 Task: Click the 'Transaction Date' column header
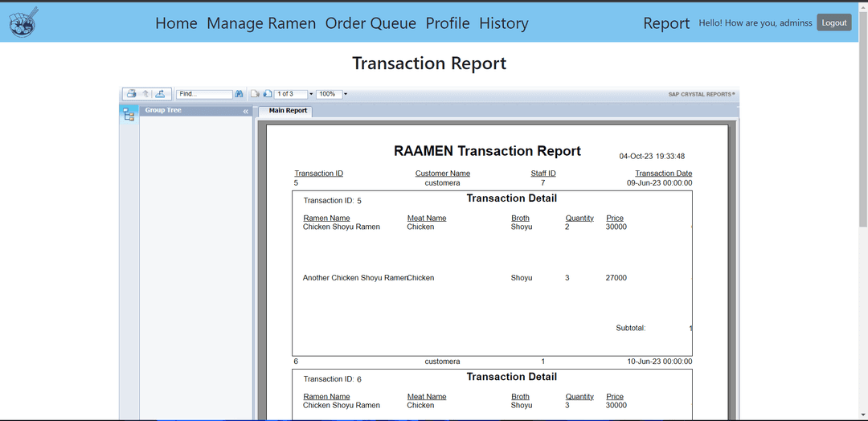tap(664, 174)
